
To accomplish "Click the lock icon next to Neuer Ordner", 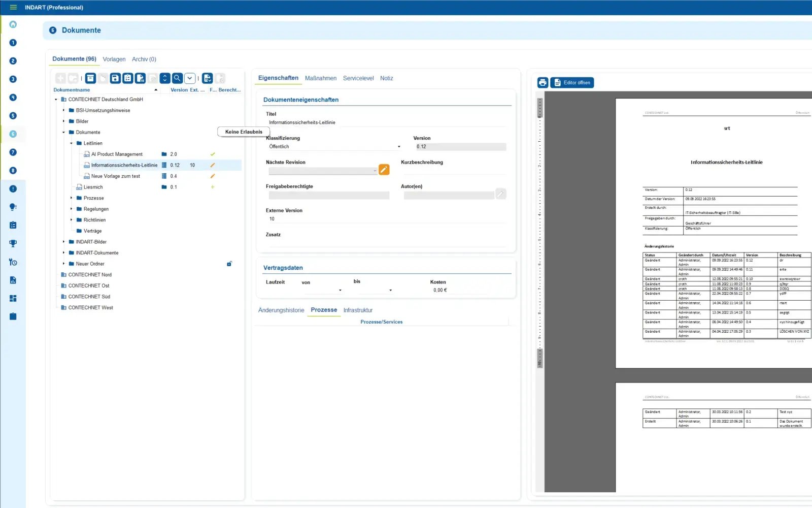I will pos(229,264).
